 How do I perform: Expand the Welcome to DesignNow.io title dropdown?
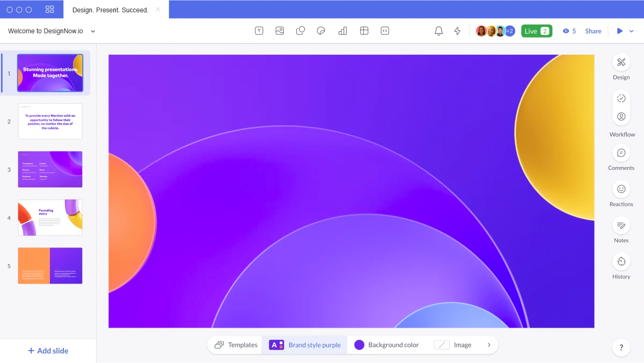[93, 31]
